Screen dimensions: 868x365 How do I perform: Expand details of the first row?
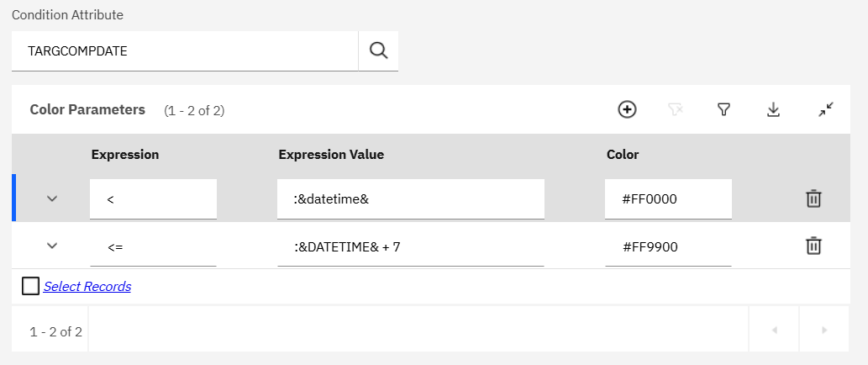coord(52,199)
